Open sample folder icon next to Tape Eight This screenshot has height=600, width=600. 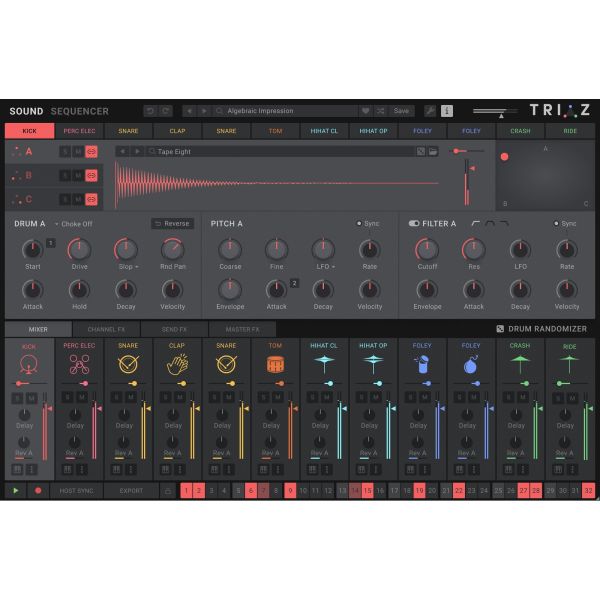(433, 152)
